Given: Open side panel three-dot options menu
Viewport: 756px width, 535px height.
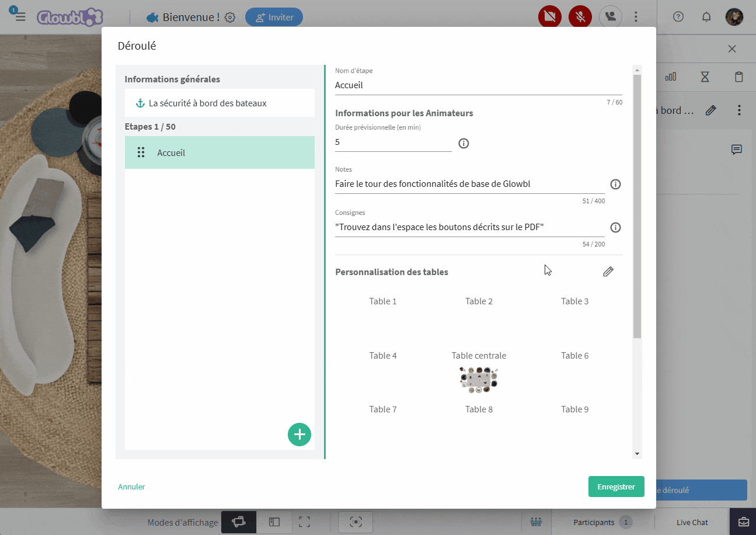Looking at the screenshot, I should coord(739,110).
